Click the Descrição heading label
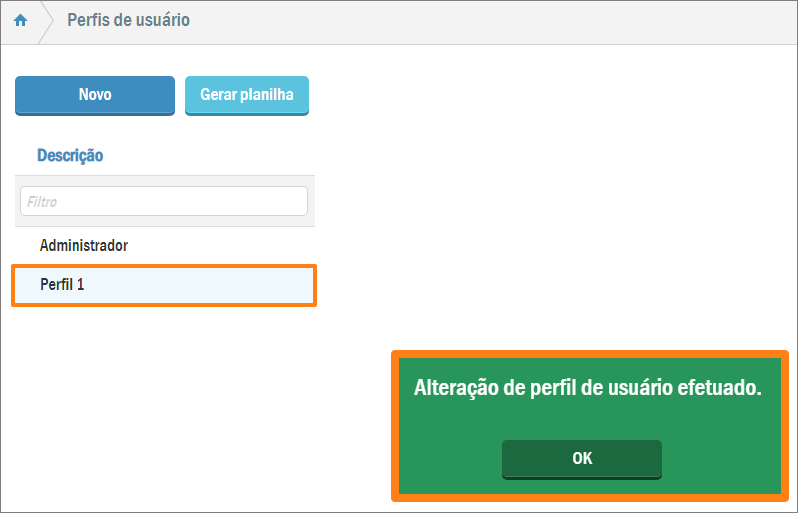Viewport: 798px width, 513px height. click(x=70, y=156)
